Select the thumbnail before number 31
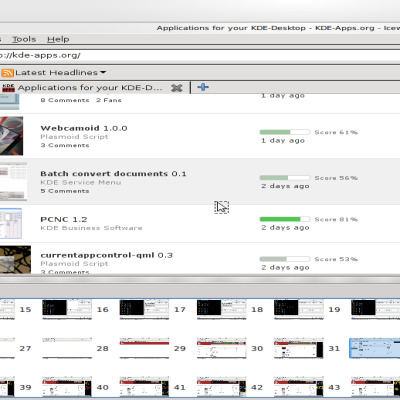The width and height of the screenshot is (400, 400). pyautogui.click(x=299, y=348)
